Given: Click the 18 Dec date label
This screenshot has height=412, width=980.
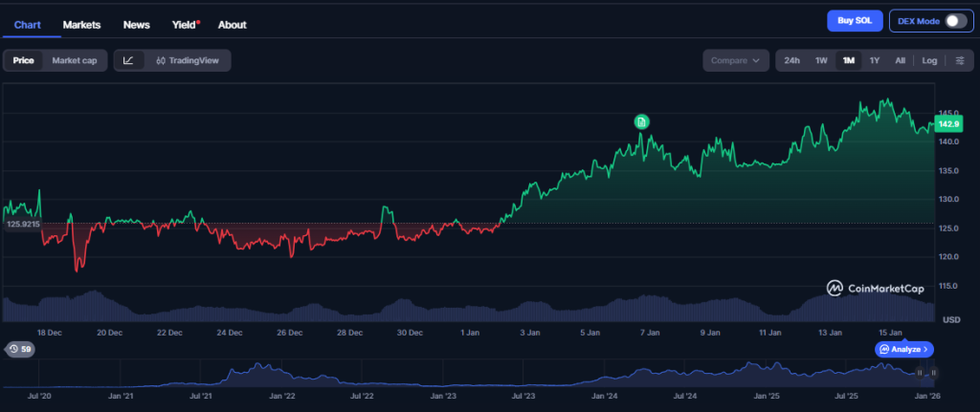Looking at the screenshot, I should pos(50,333).
